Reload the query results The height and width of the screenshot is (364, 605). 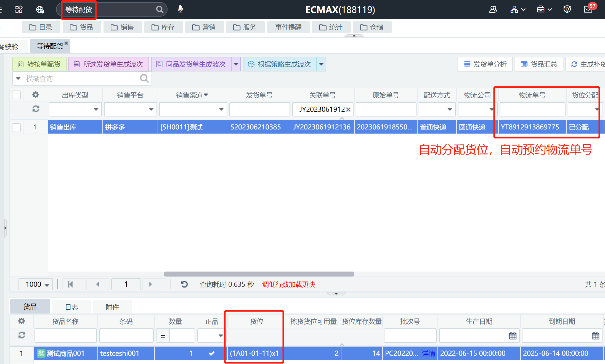(x=184, y=284)
